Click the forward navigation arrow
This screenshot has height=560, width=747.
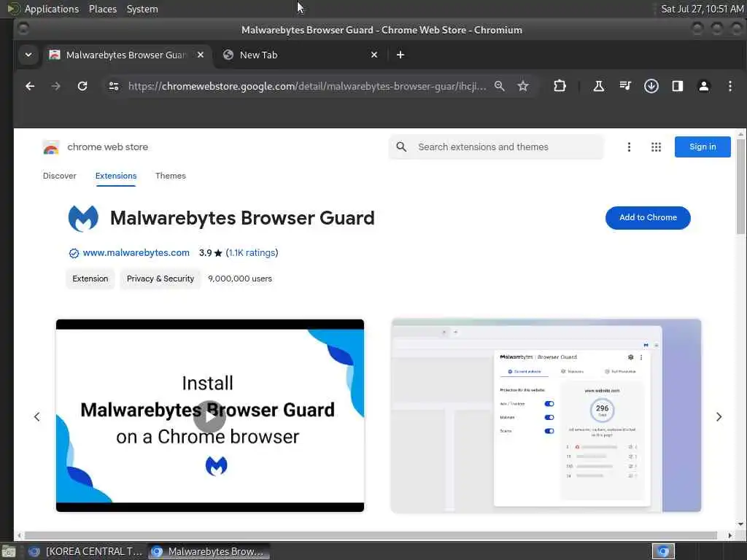point(55,86)
